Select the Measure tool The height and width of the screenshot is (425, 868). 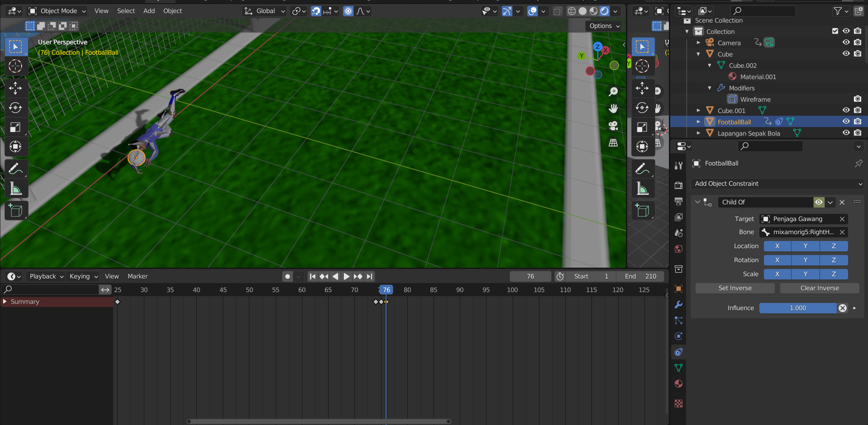(15, 189)
